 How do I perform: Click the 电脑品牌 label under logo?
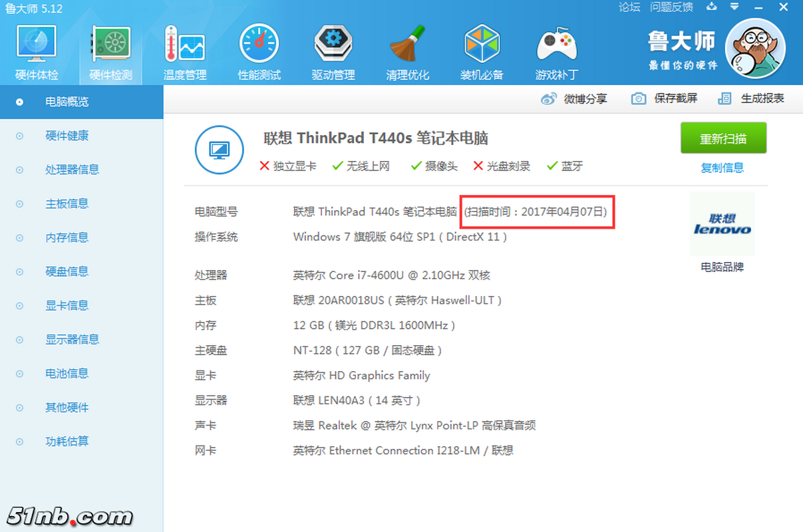point(723,267)
